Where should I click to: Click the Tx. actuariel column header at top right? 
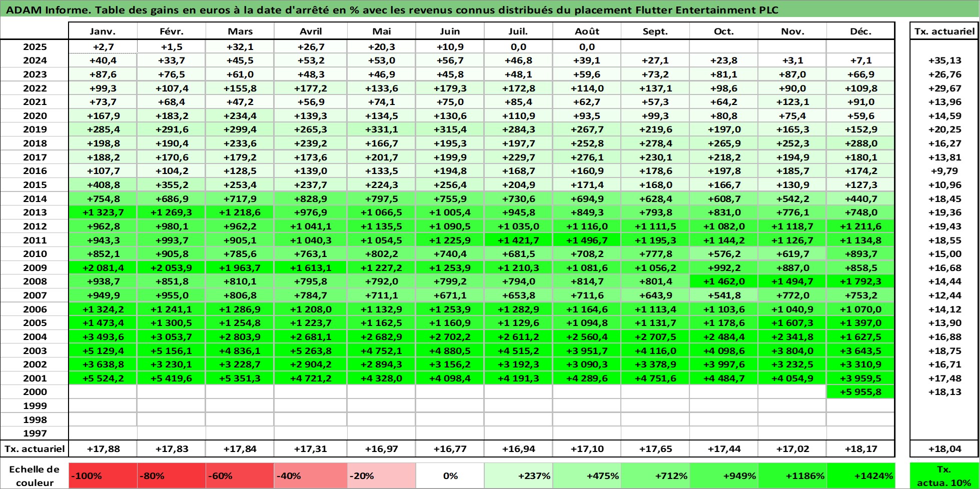click(x=944, y=31)
